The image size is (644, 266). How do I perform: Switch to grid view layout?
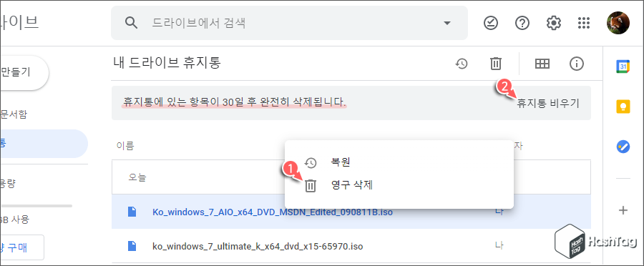pos(542,64)
